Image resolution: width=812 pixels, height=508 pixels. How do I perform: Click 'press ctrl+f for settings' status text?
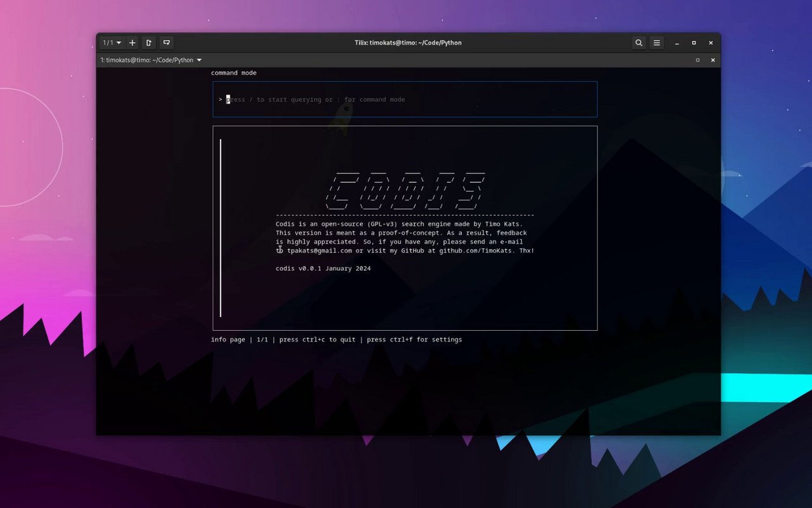pyautogui.click(x=415, y=340)
